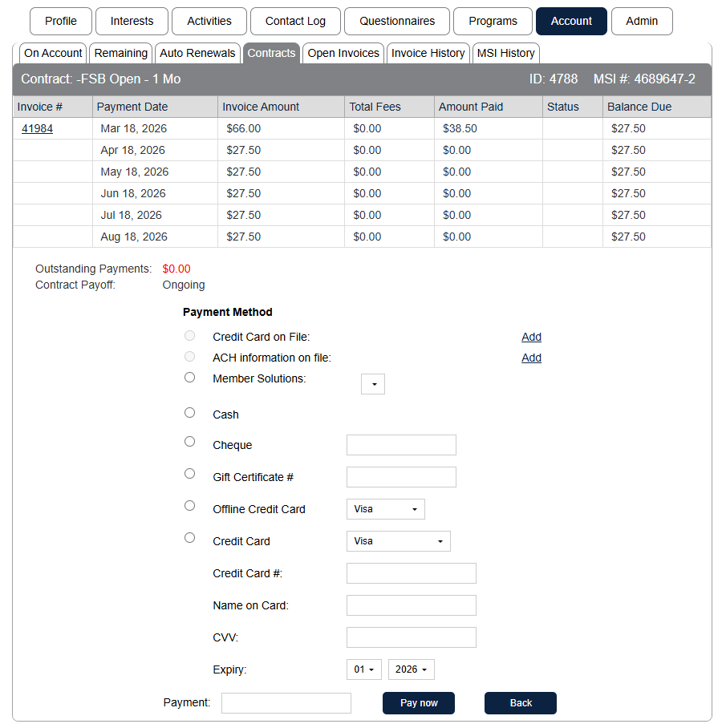
Task: Select the Member Solutions radio button
Action: point(189,377)
